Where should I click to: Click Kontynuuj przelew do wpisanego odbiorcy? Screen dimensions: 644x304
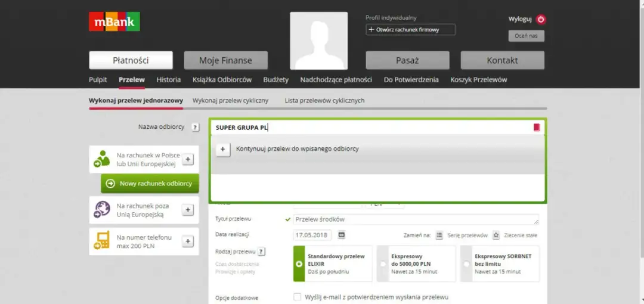[298, 148]
